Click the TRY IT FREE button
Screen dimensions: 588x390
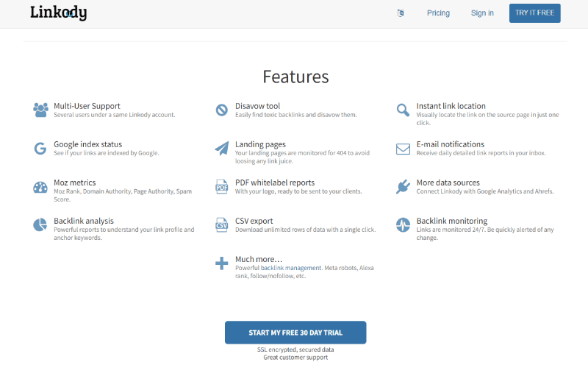point(535,13)
